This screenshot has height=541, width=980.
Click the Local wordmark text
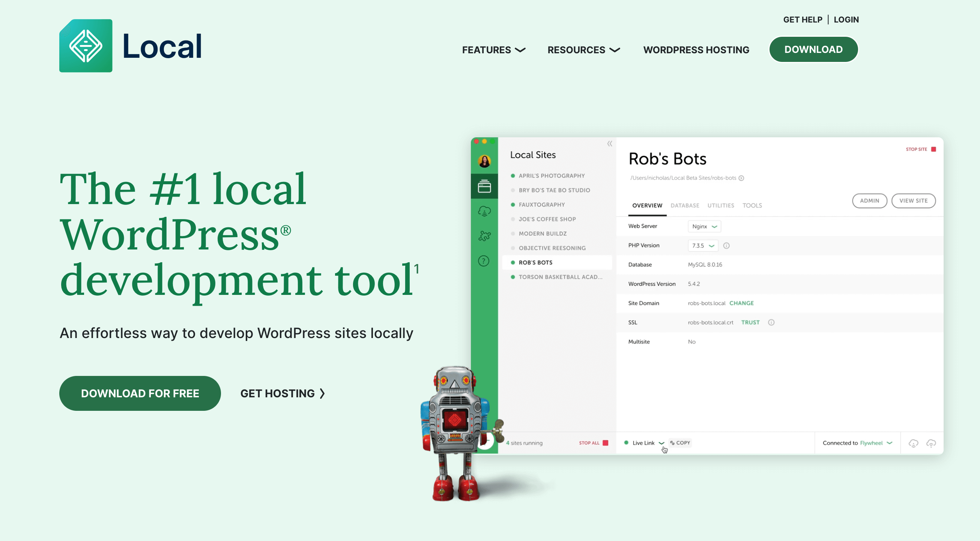[162, 46]
